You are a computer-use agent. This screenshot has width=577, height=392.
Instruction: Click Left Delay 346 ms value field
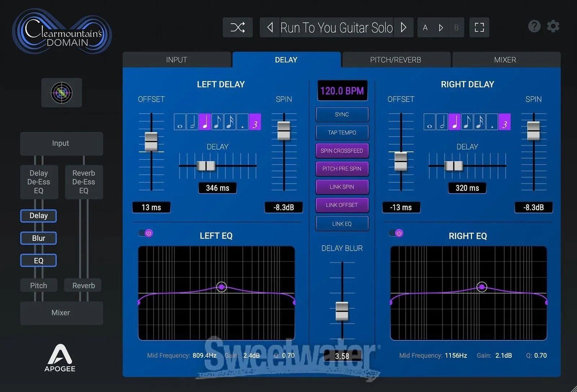click(x=217, y=188)
